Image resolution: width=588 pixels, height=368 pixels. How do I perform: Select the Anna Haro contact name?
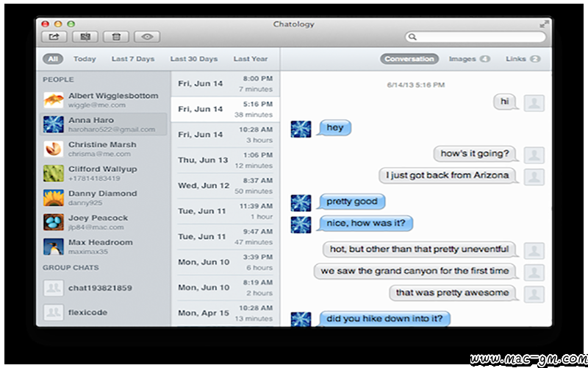point(90,120)
